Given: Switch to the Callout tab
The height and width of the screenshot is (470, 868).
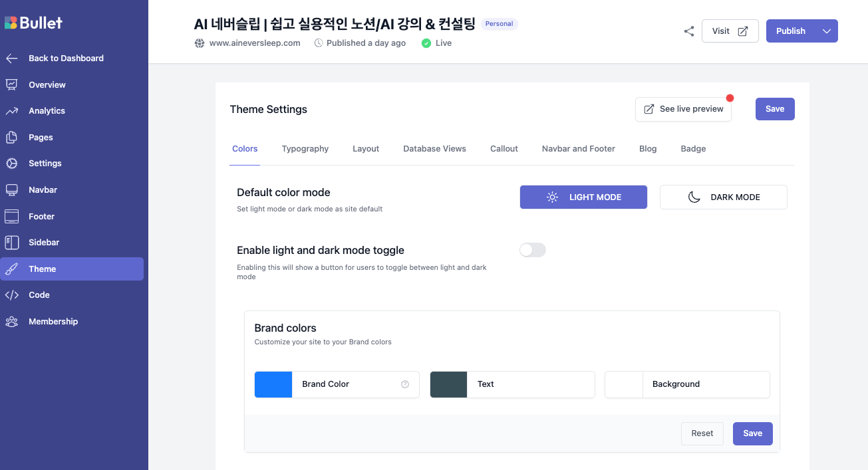Looking at the screenshot, I should click(504, 149).
